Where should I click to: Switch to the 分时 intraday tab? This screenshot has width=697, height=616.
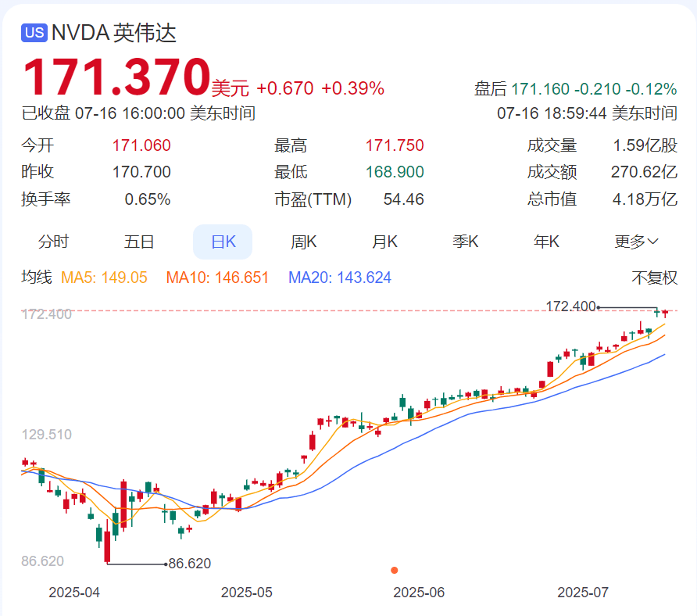click(x=53, y=242)
